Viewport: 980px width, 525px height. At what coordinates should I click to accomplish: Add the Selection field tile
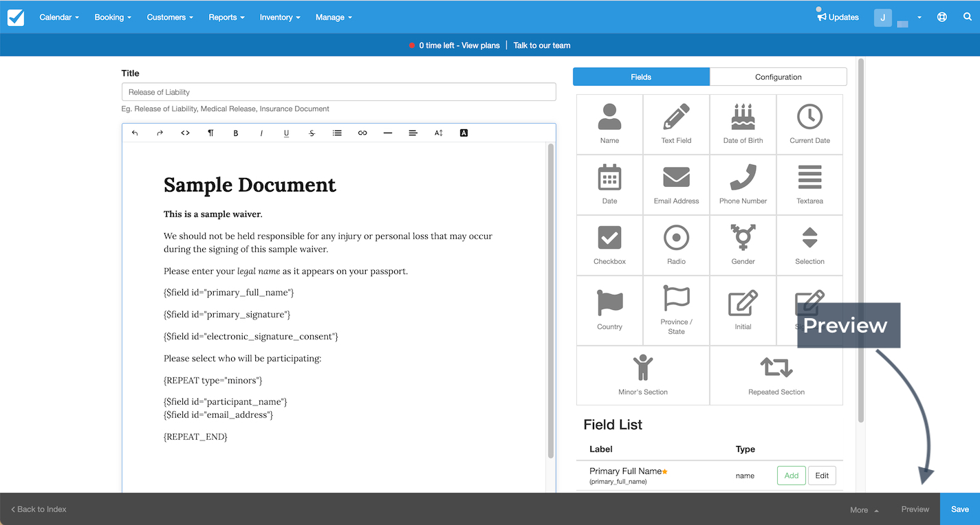pyautogui.click(x=809, y=245)
